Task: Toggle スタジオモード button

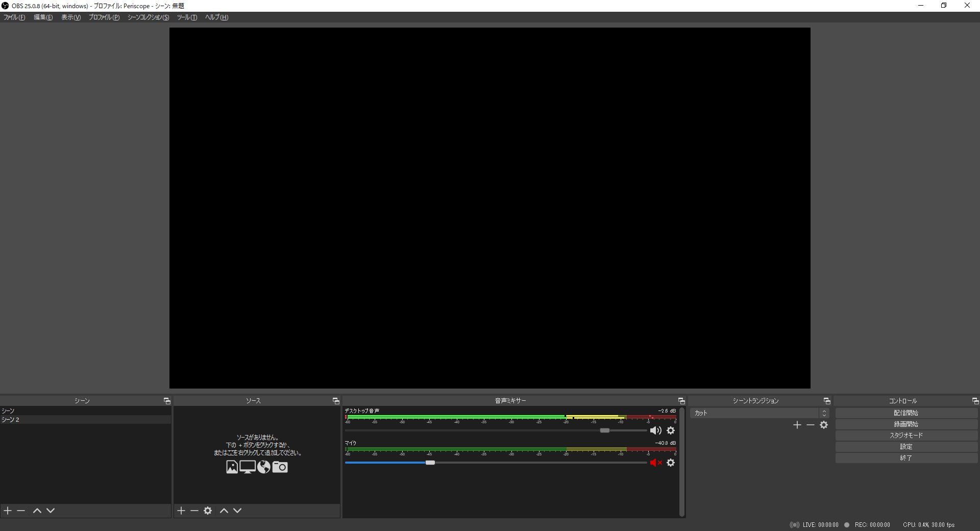Action: point(906,436)
